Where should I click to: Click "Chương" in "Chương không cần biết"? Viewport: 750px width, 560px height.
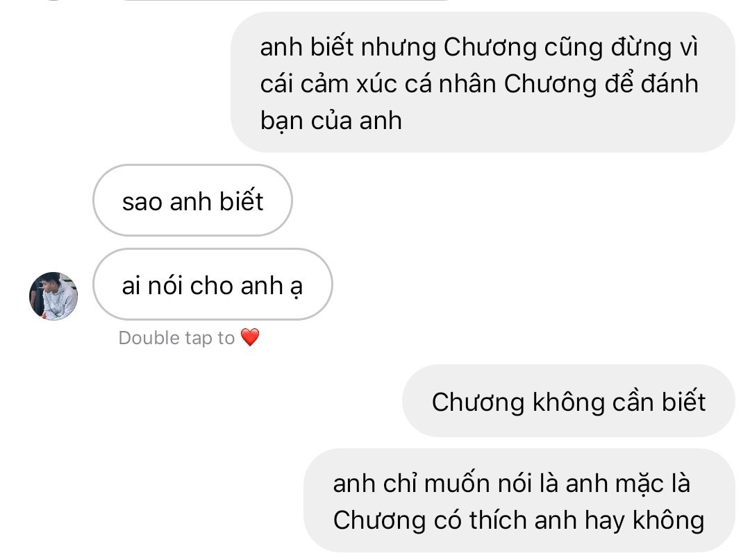click(478, 402)
